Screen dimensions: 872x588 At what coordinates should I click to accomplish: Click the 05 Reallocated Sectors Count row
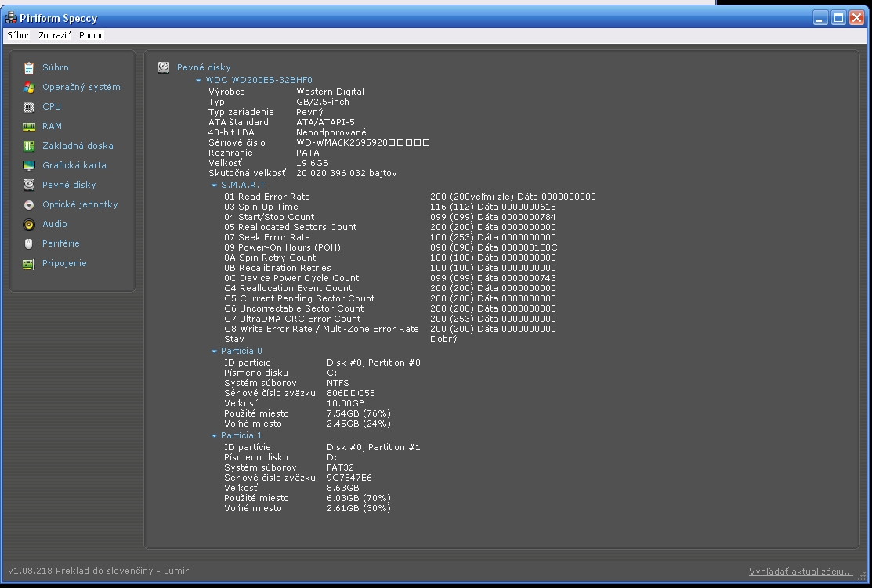(390, 227)
